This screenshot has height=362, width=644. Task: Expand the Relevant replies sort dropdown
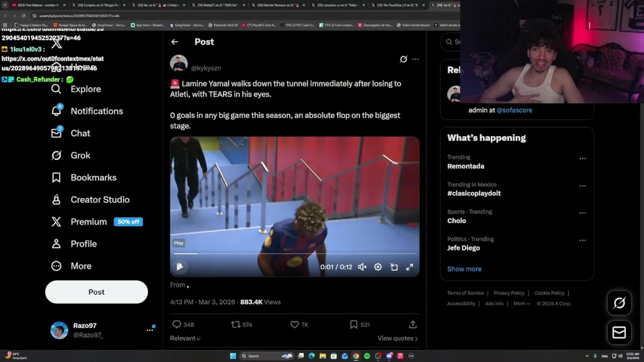[185, 338]
